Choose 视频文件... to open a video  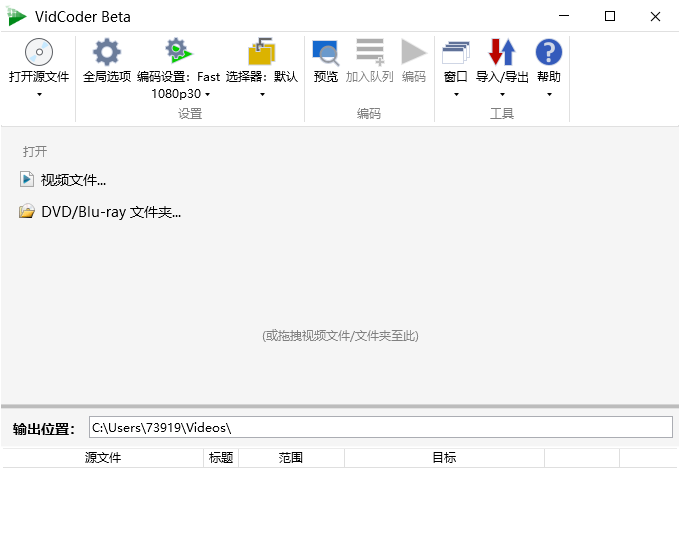point(73,180)
